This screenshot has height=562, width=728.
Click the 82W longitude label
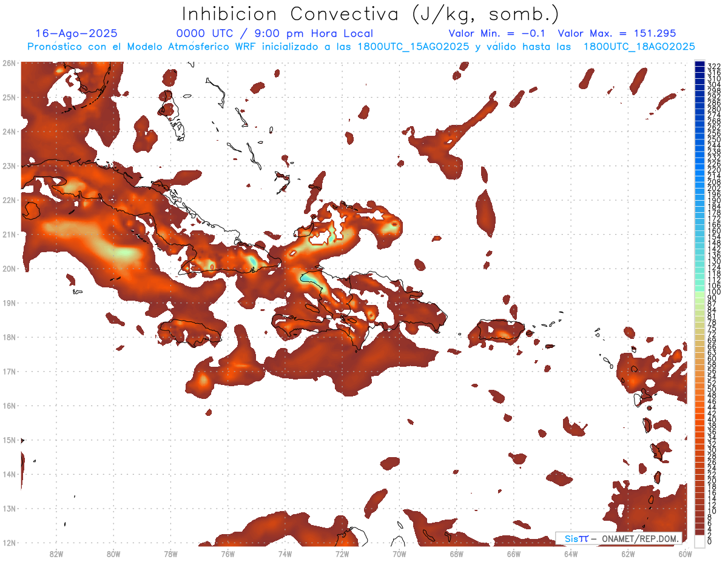[56, 554]
